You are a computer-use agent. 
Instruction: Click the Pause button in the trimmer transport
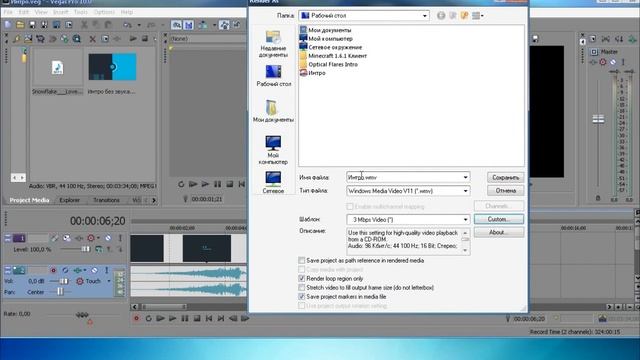(218, 184)
